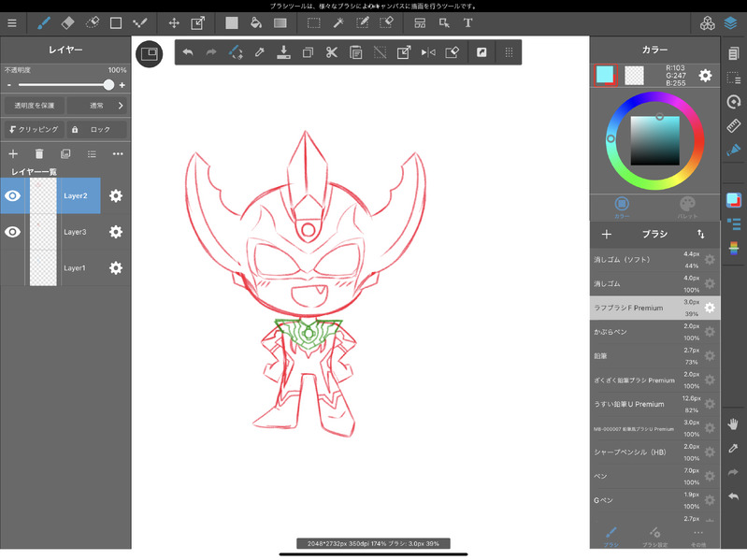The image size is (747, 560).
Task: Click the Save icon in canvas toolbar
Action: pyautogui.click(x=283, y=52)
